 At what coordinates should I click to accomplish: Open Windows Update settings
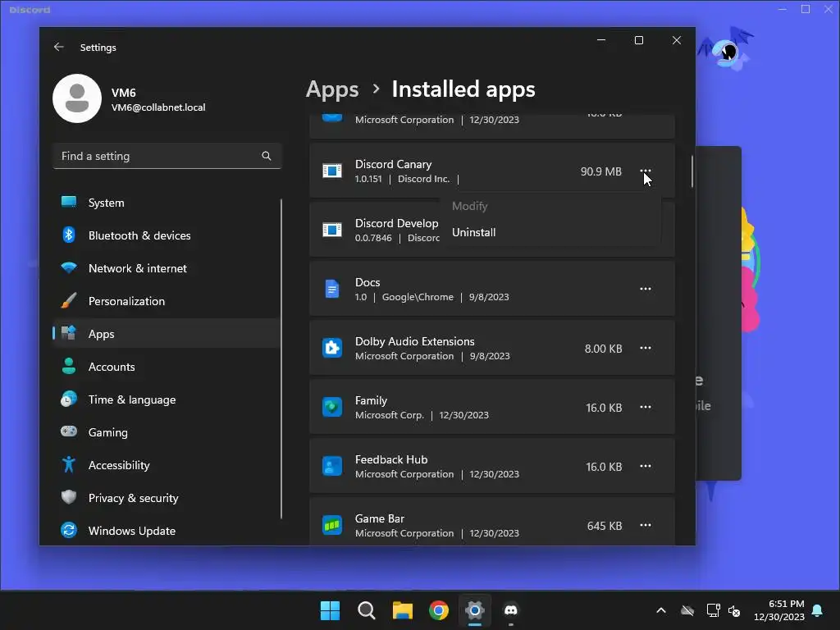click(x=167, y=531)
